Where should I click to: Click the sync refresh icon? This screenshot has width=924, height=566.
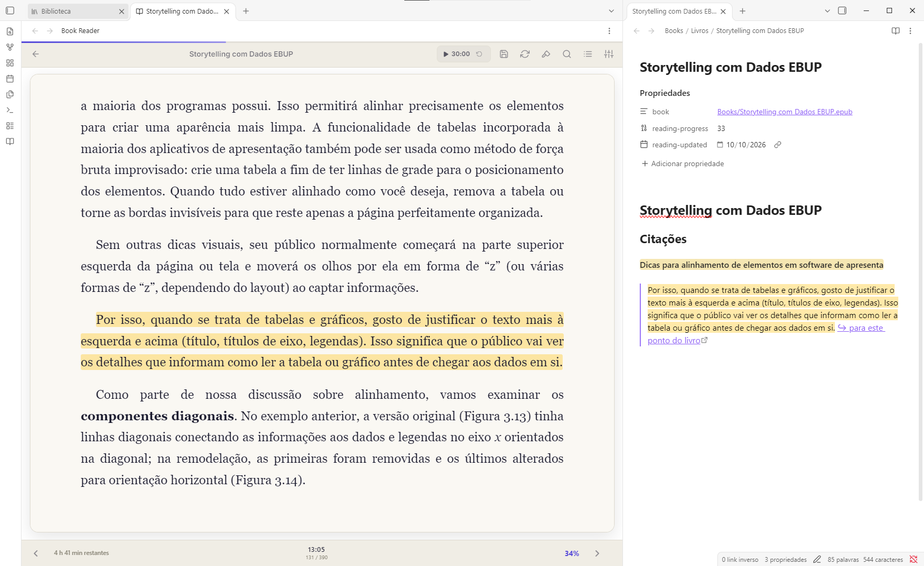coord(525,54)
